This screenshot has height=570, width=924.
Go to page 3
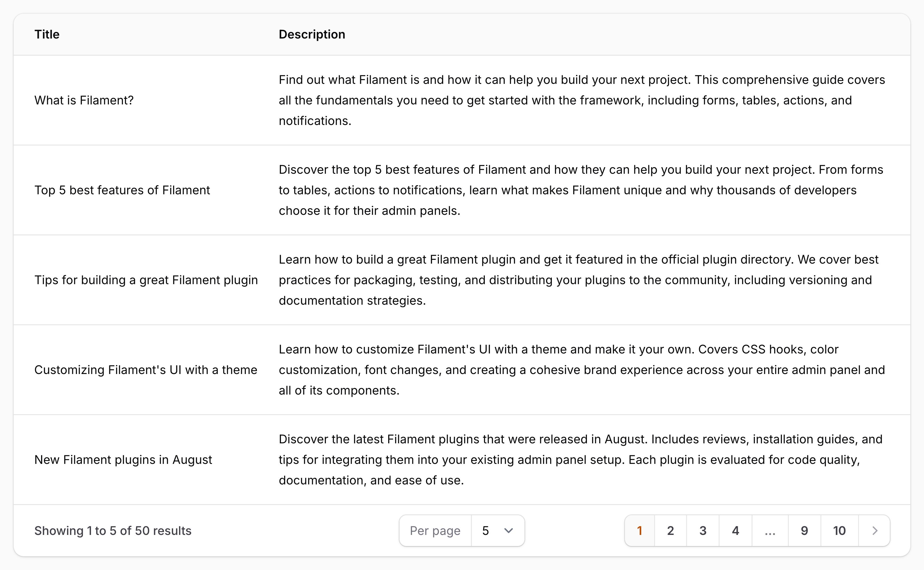tap(703, 531)
